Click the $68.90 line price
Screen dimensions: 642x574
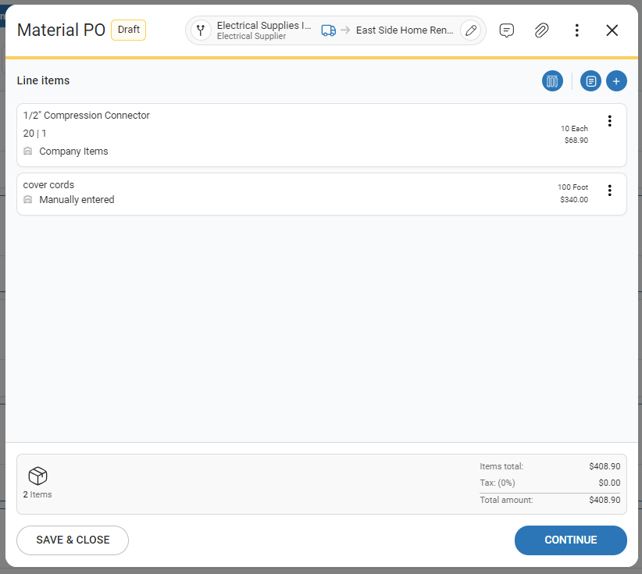576,140
